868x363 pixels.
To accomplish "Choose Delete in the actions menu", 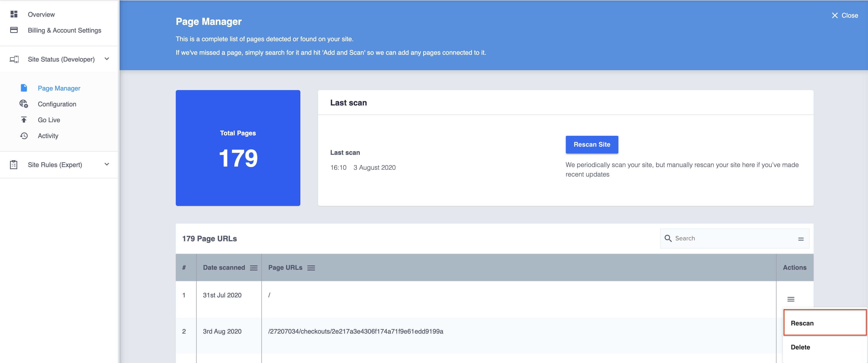I will [x=800, y=347].
